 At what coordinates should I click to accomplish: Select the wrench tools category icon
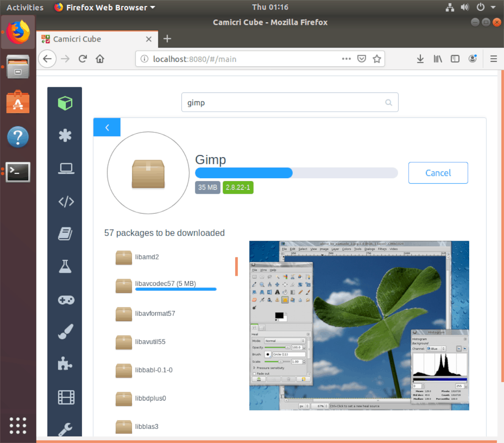pos(65,429)
